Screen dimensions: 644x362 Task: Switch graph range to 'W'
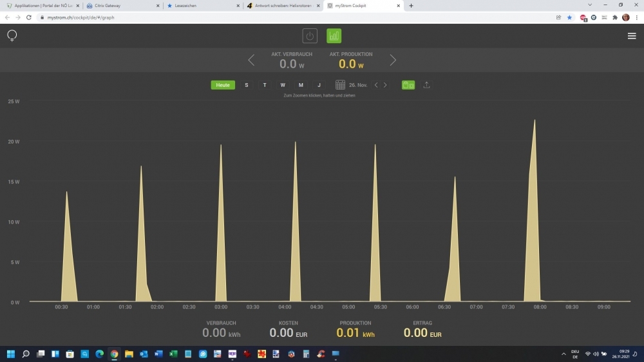[283, 85]
